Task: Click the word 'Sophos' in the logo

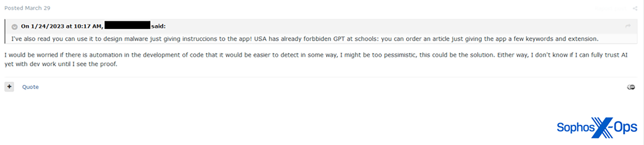Action: point(575,128)
